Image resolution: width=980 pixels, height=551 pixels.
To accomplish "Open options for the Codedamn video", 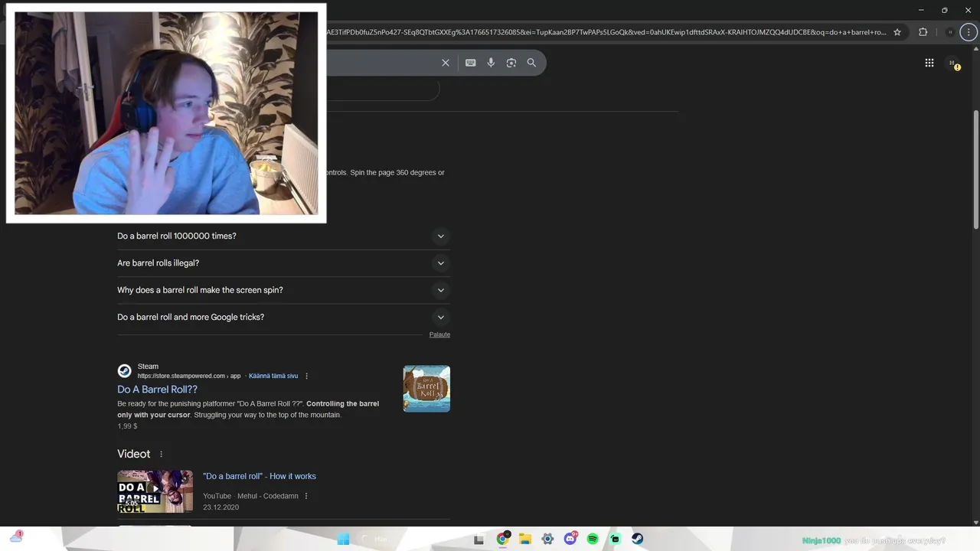I will point(306,496).
